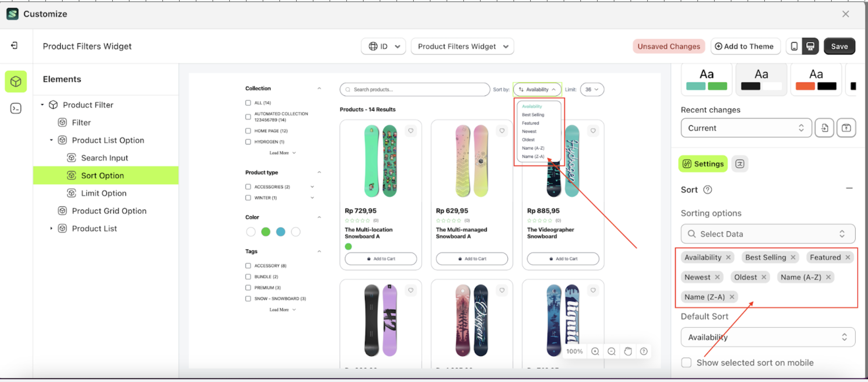Click the Sort help question icon
Screen dimensions: 868x382
pos(707,190)
